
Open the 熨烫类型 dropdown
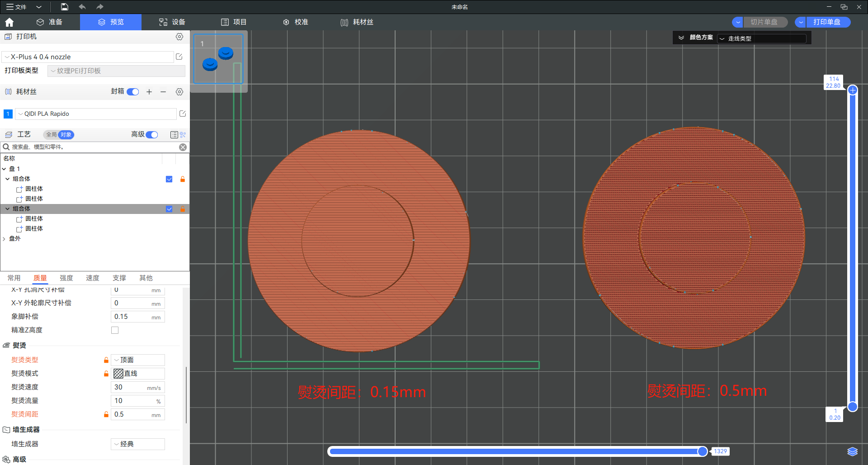click(138, 360)
